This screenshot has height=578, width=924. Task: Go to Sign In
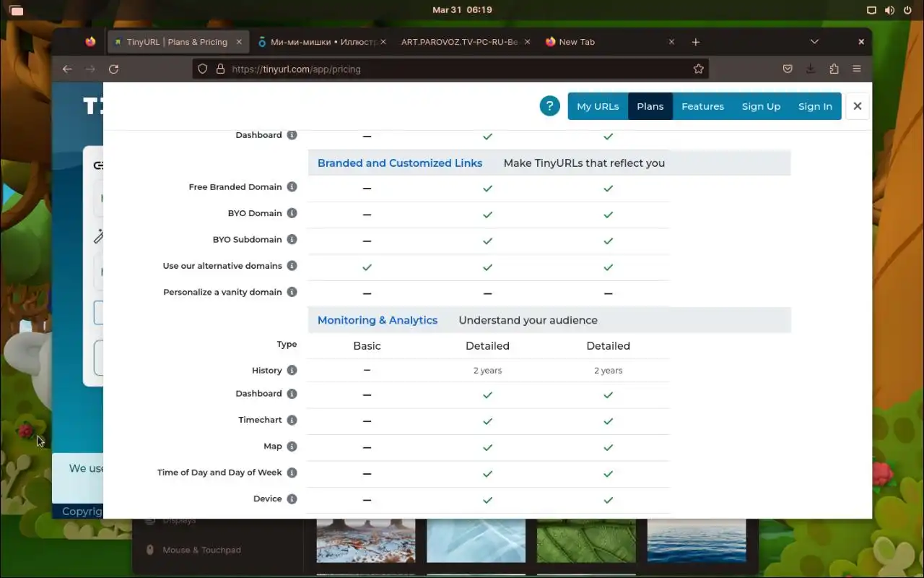[x=815, y=106]
